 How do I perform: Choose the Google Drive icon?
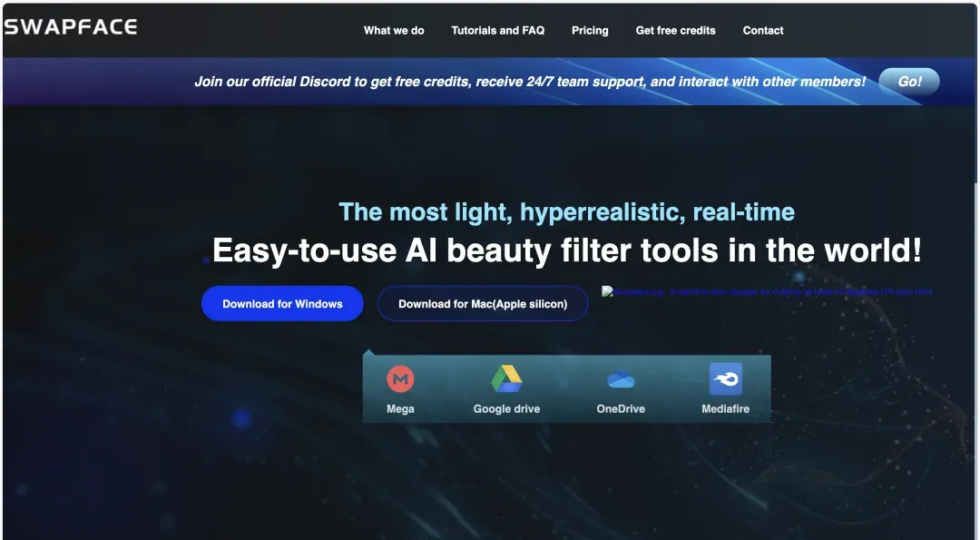tap(506, 378)
